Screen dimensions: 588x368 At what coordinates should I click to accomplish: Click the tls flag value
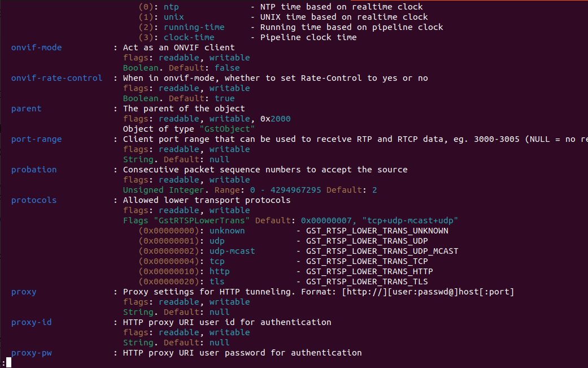point(217,282)
